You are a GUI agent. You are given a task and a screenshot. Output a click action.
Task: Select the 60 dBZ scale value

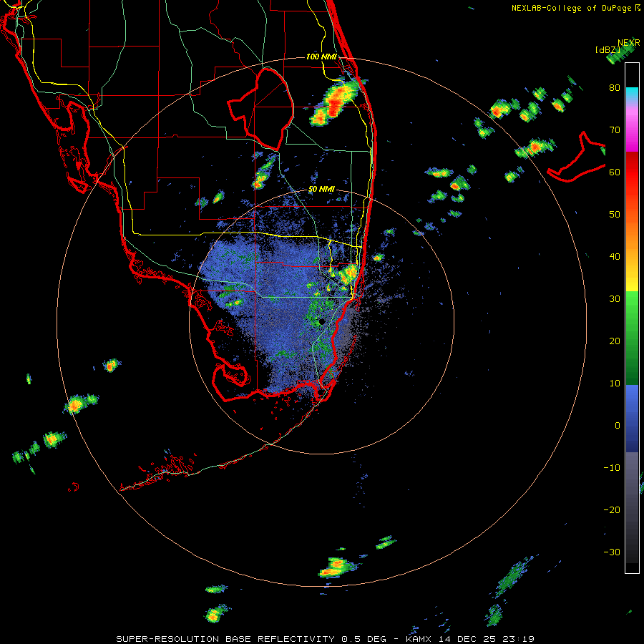[x=615, y=172]
